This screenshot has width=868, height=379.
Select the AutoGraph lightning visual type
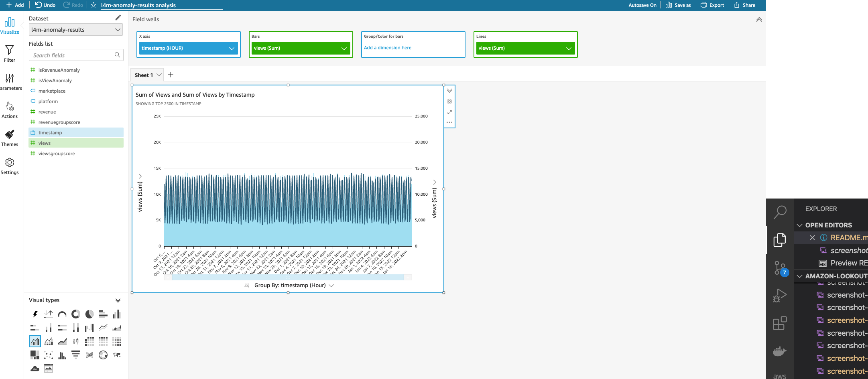pyautogui.click(x=35, y=314)
